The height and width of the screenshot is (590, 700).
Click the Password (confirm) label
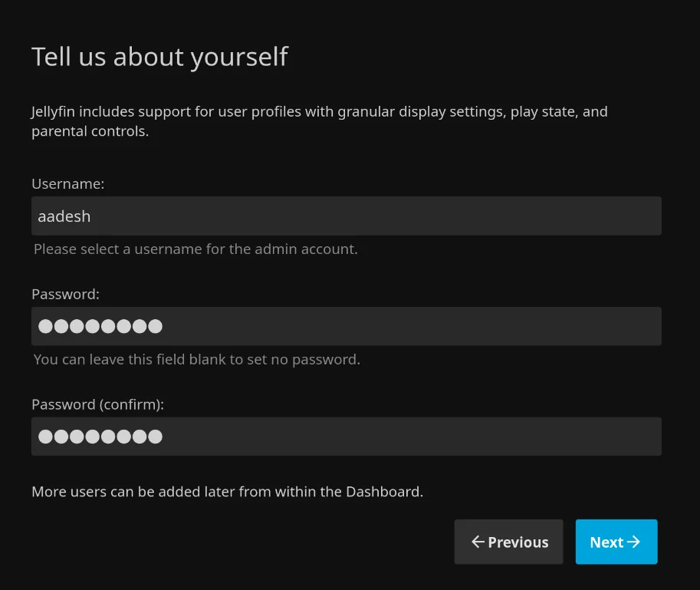(x=97, y=404)
